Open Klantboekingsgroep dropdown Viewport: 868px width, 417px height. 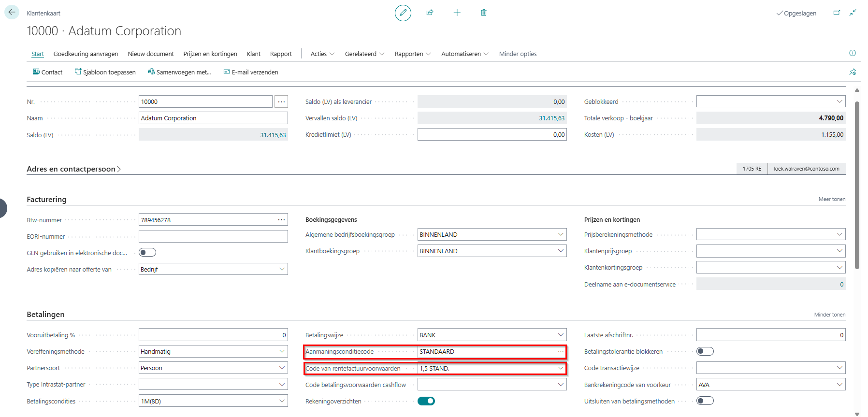point(561,251)
